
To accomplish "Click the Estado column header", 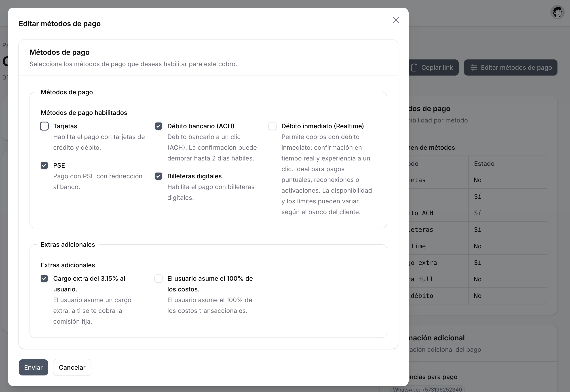I will [x=484, y=164].
